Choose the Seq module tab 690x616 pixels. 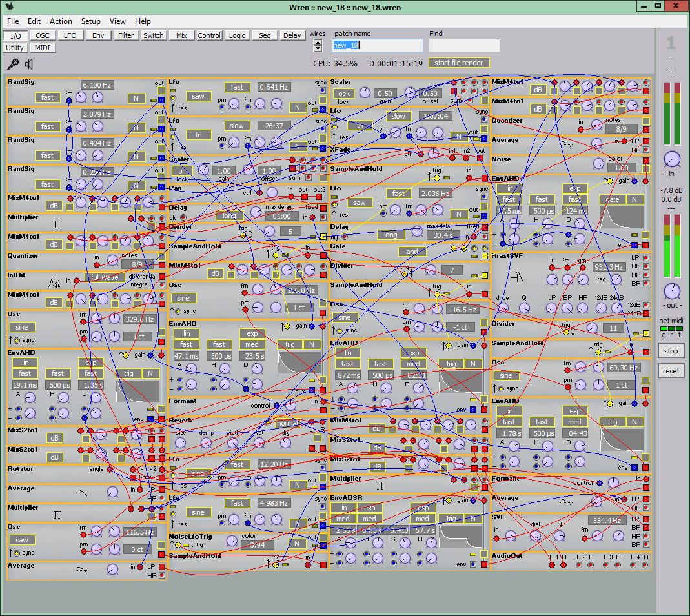[265, 35]
